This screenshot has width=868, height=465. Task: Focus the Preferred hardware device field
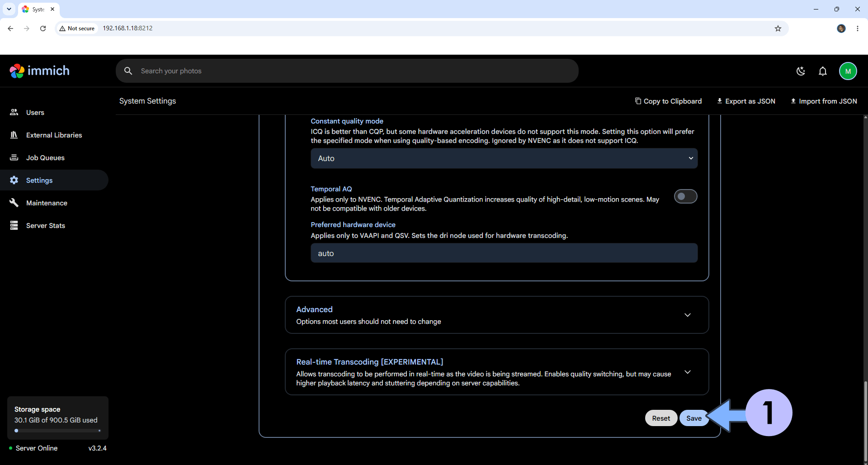pyautogui.click(x=504, y=253)
